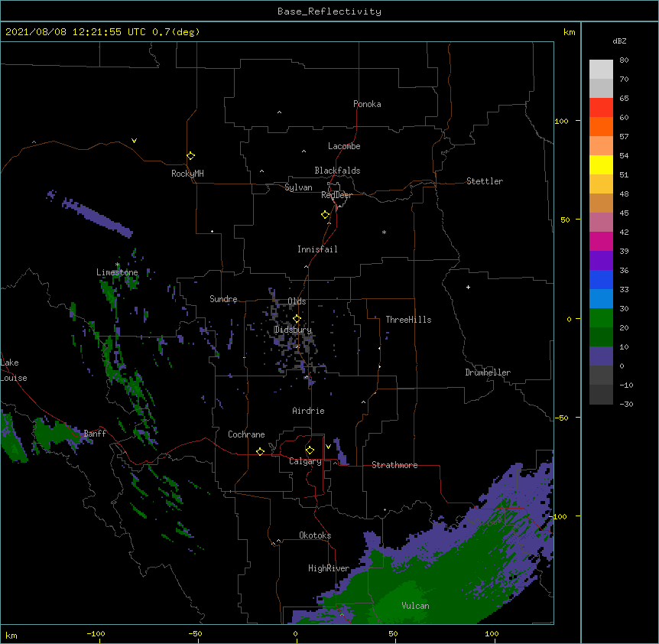Click the Lacombe city label
This screenshot has width=659, height=644.
tap(344, 146)
